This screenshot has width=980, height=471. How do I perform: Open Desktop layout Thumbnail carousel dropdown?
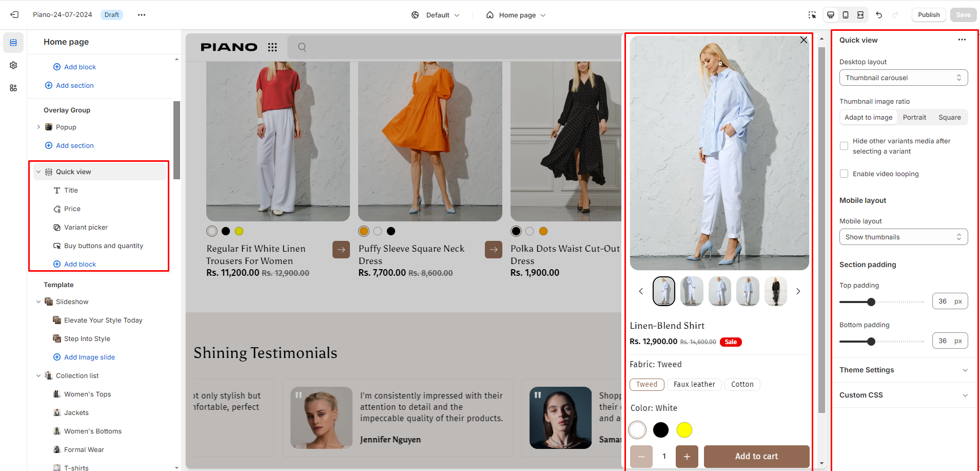point(903,78)
